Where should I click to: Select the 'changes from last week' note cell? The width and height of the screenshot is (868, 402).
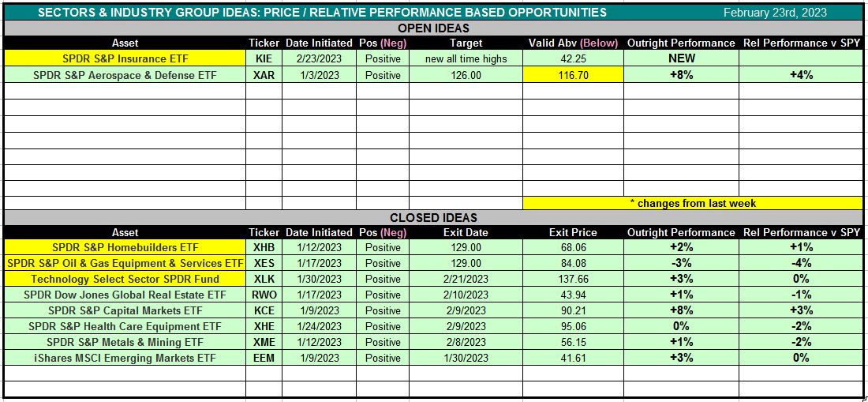click(693, 203)
